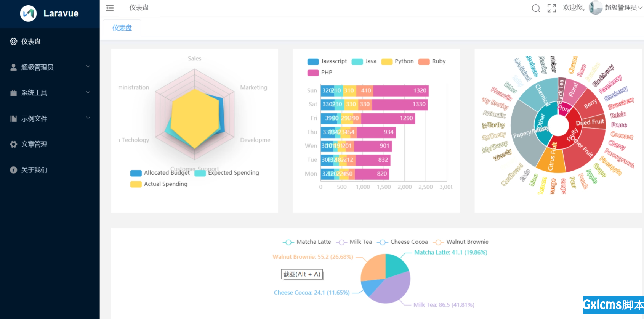Select the 仪表盘 page tab
Image resolution: width=644 pixels, height=319 pixels.
[x=122, y=28]
